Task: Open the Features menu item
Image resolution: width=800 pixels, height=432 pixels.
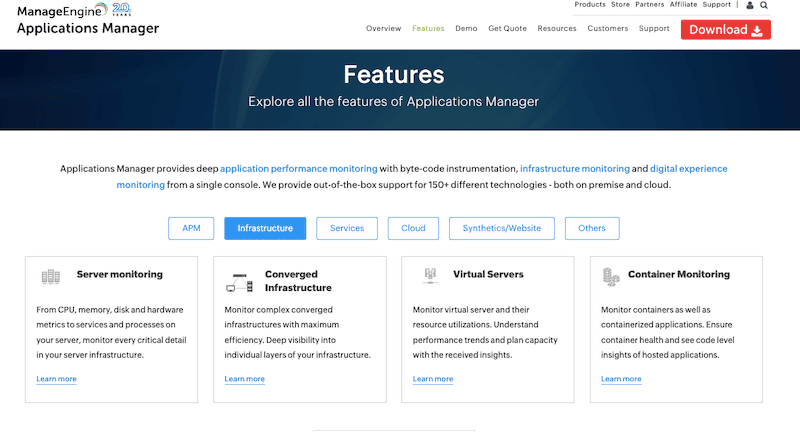Action: tap(428, 29)
